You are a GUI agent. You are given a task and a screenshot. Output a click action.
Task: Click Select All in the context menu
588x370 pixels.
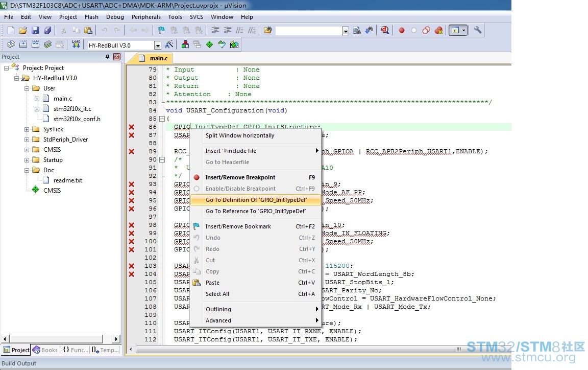[x=256, y=294]
